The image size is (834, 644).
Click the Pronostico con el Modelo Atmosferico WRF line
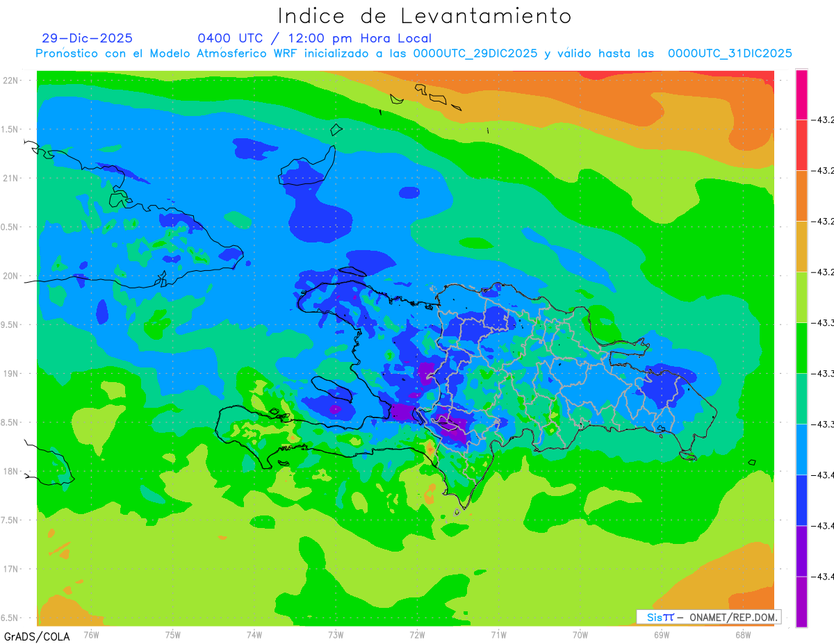pos(414,53)
